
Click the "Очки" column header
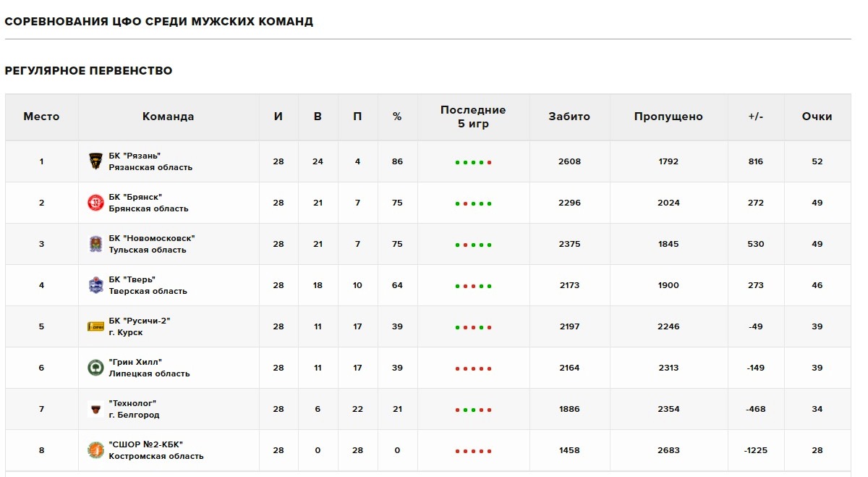coord(817,117)
